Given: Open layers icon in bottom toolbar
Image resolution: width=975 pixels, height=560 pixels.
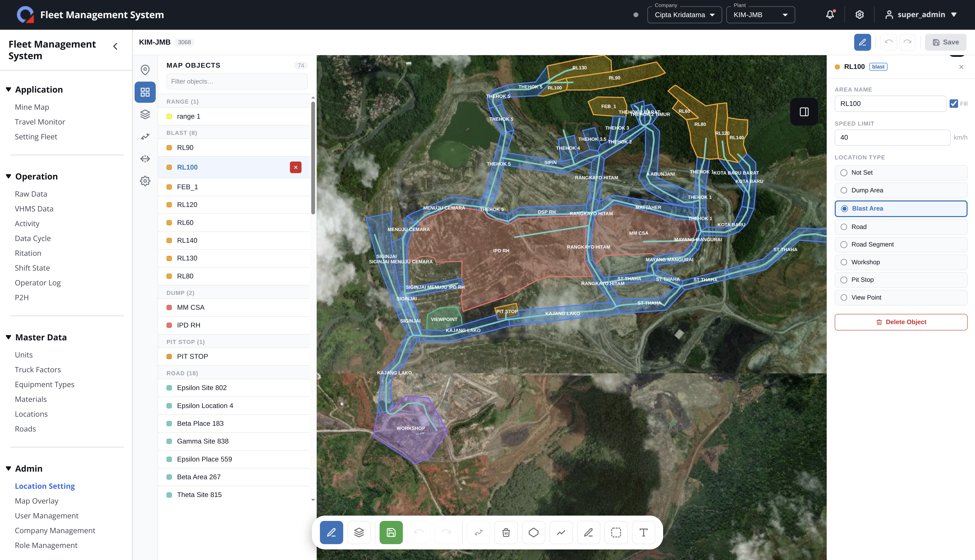Looking at the screenshot, I should 359,532.
